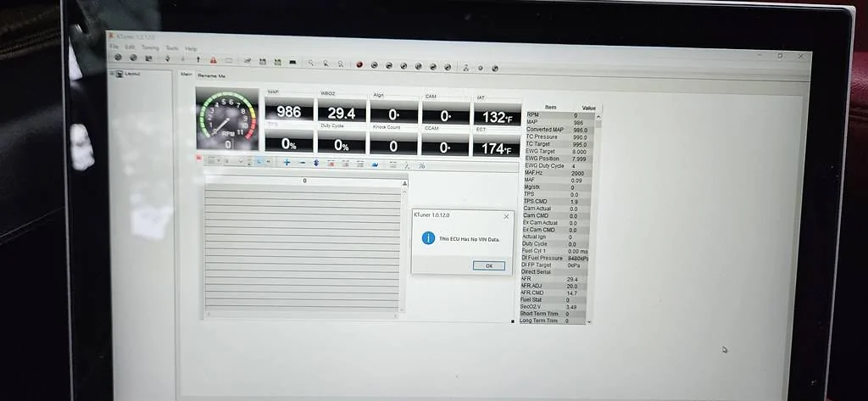Click the sensor list vertical scrollbar
Image resolution: width=868 pixels, height=401 pixels.
click(x=598, y=212)
